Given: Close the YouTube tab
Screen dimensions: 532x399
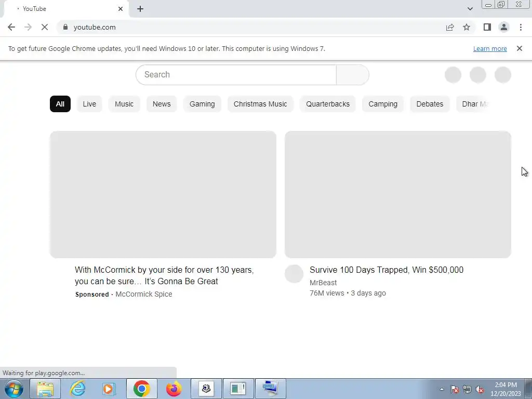Looking at the screenshot, I should [121, 9].
